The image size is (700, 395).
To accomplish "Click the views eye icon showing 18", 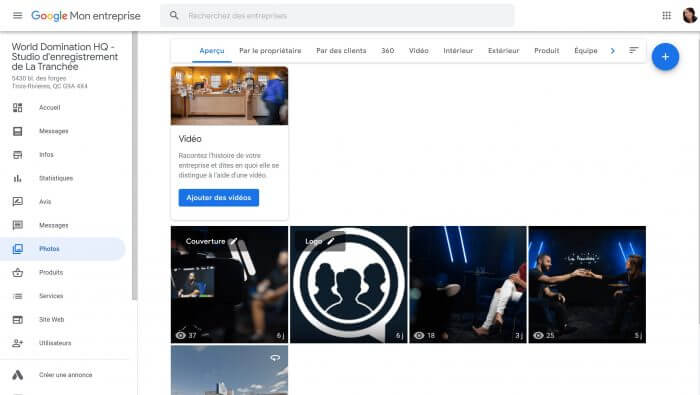I will click(419, 335).
